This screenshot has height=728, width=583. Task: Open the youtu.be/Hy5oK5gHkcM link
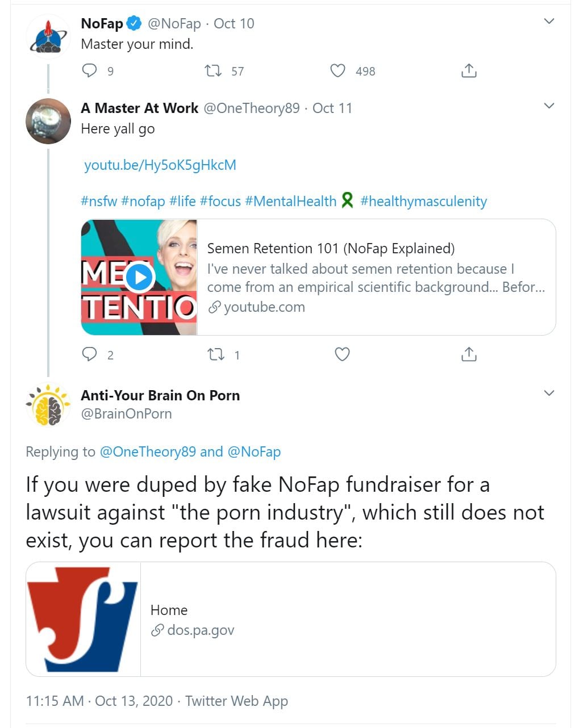(x=160, y=165)
